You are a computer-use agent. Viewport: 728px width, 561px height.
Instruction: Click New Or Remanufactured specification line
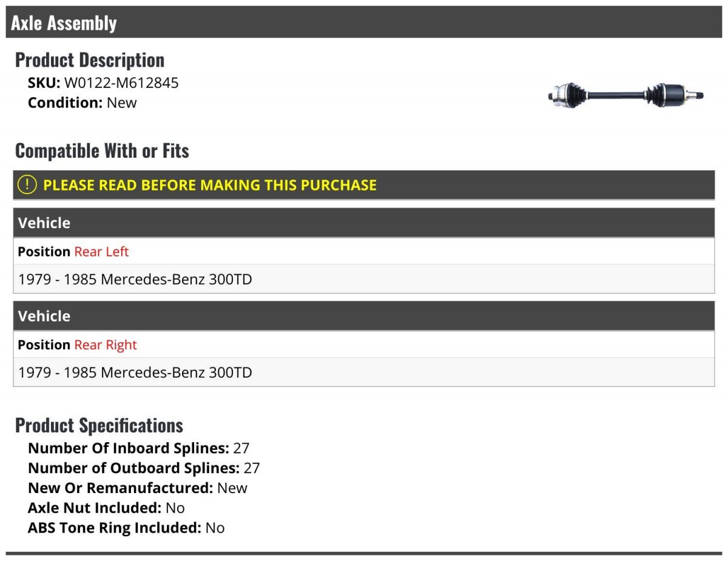(x=138, y=488)
